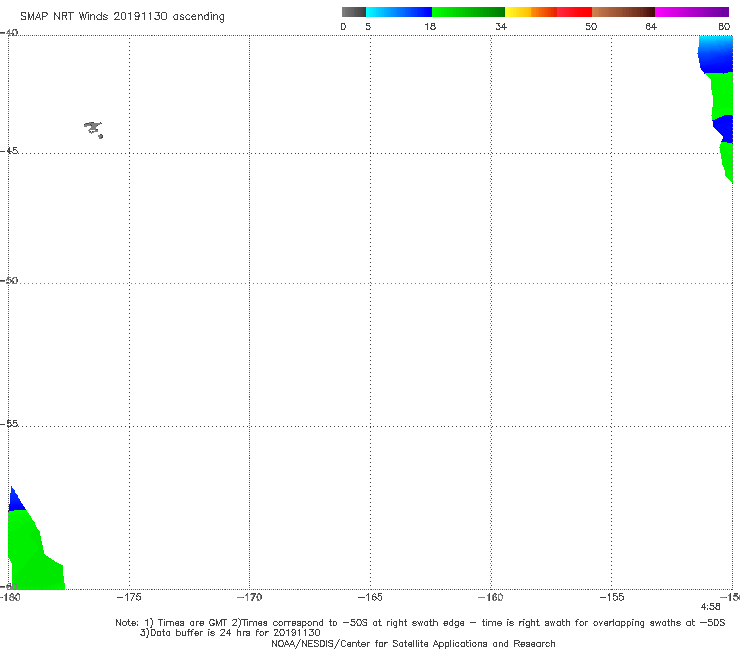Click the latitude label '-55'
Image resolution: width=740 pixels, height=650 pixels.
(x=9, y=423)
